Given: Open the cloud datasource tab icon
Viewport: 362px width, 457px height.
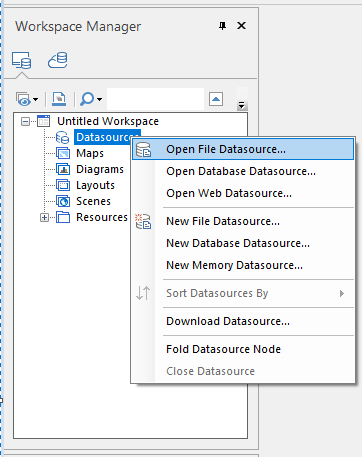Looking at the screenshot, I should tap(58, 60).
